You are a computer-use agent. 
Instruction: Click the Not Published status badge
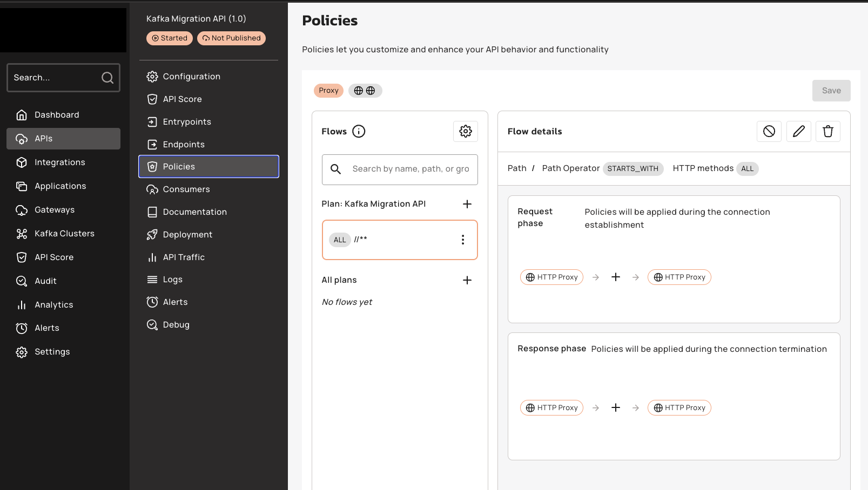(x=231, y=38)
